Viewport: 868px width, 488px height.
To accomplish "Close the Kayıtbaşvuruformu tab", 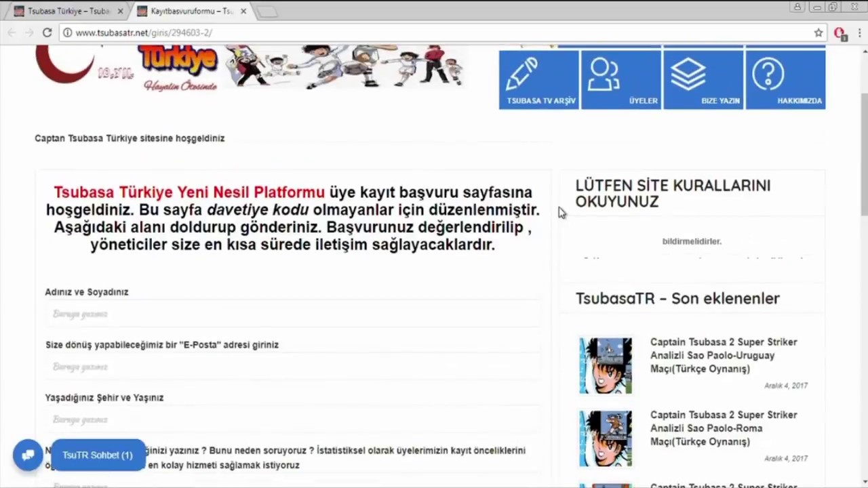I will (x=243, y=11).
